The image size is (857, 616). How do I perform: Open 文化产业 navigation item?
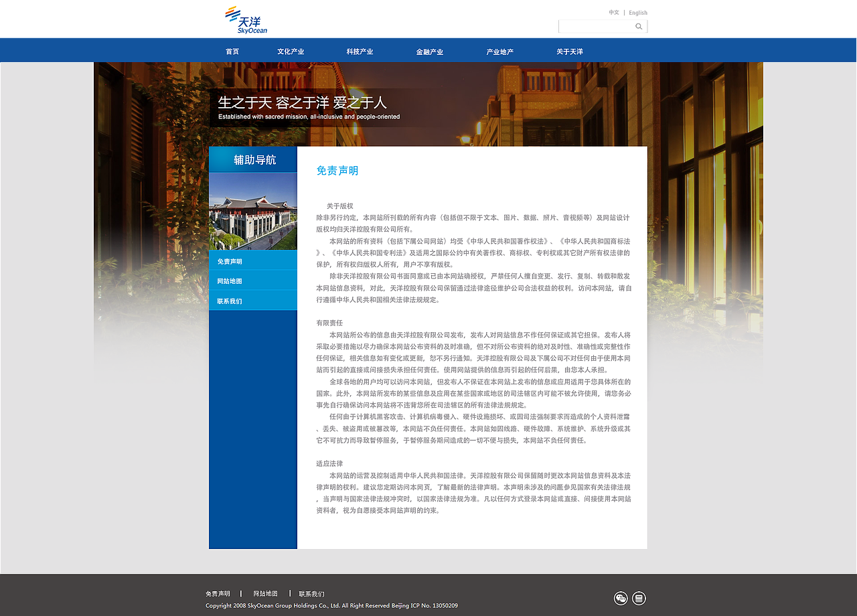coord(291,52)
